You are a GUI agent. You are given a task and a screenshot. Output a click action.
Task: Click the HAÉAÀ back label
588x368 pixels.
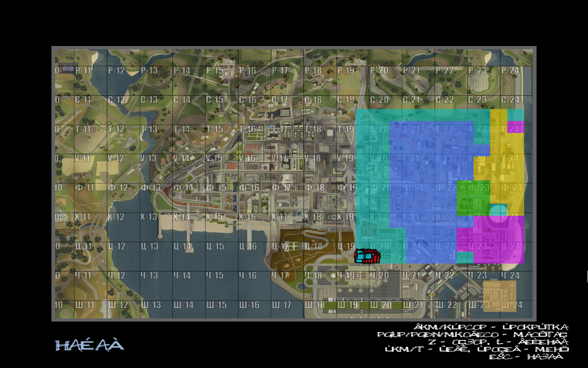(x=90, y=345)
